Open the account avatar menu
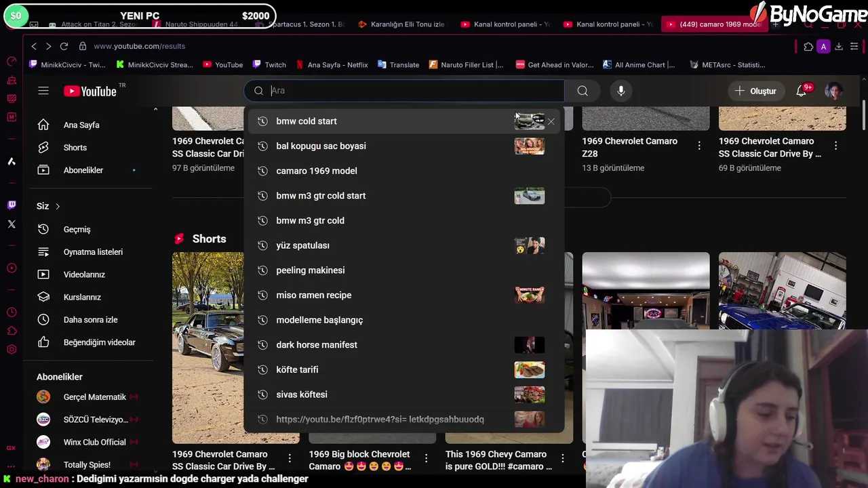 coord(833,91)
